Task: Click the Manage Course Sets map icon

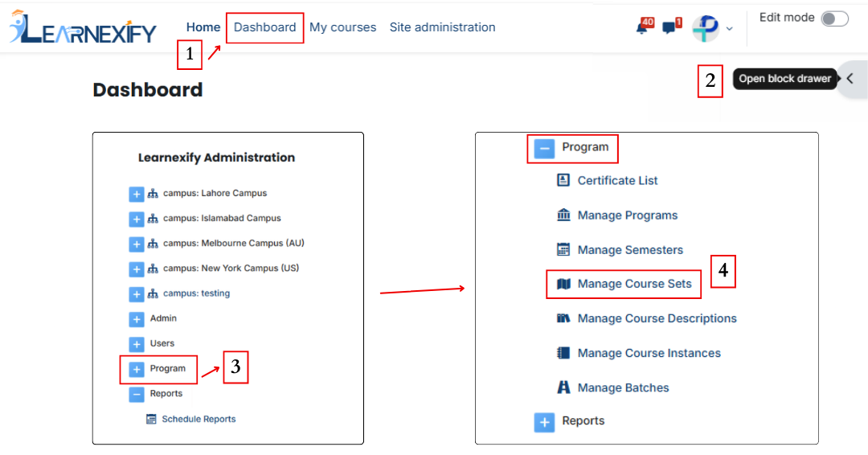Action: [563, 284]
